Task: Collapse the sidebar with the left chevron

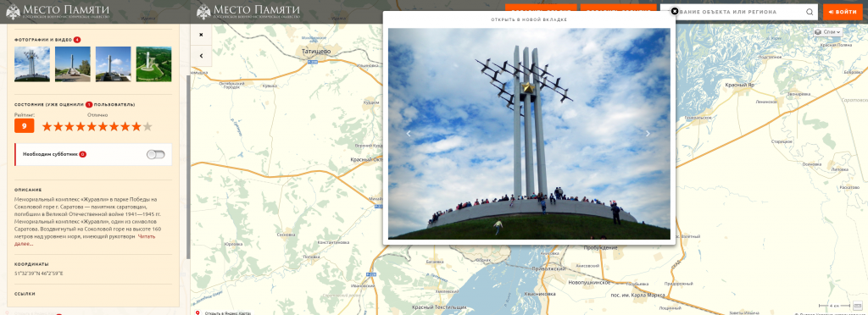Action: pyautogui.click(x=201, y=55)
